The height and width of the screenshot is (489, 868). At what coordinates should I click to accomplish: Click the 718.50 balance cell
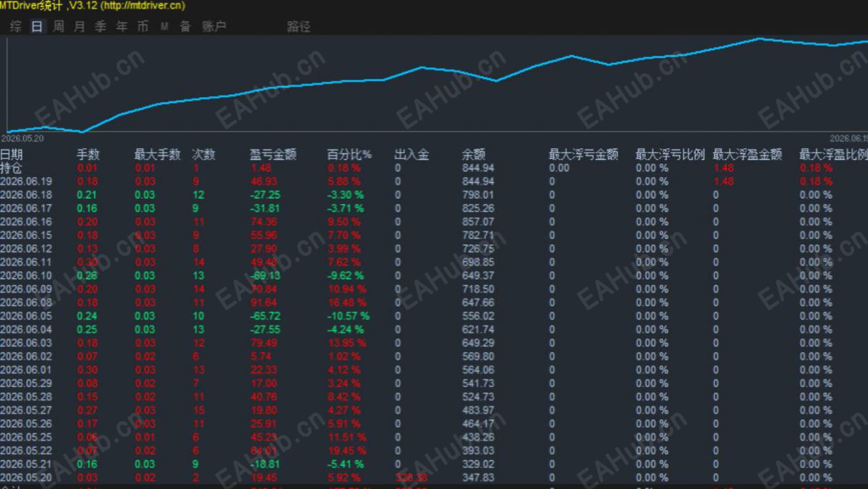click(x=478, y=289)
